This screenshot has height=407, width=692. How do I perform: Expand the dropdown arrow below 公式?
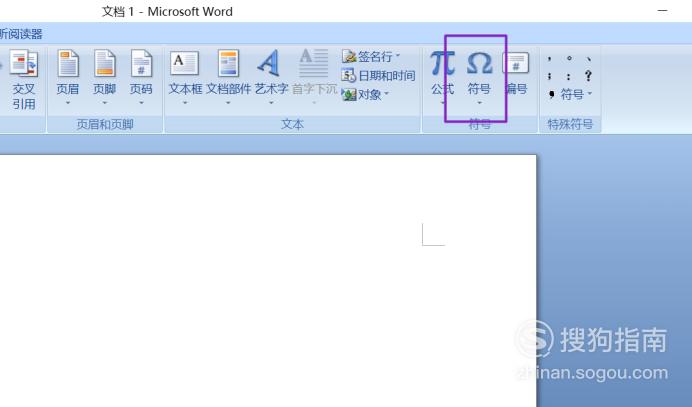pyautogui.click(x=443, y=103)
